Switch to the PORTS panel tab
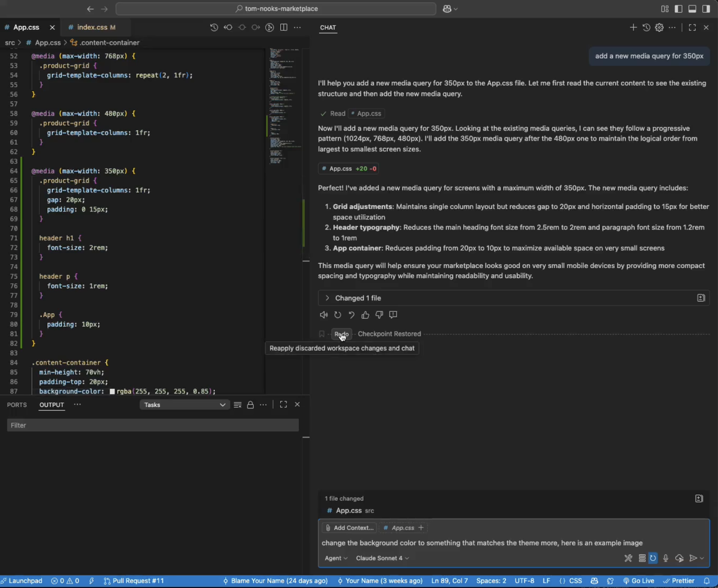The width and height of the screenshot is (718, 588). [x=17, y=405]
